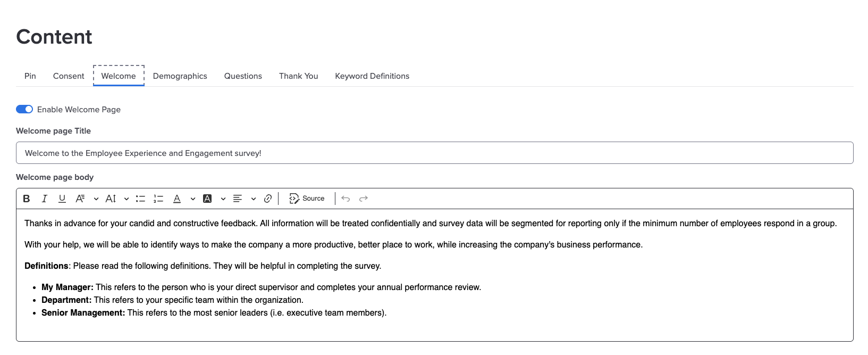Open the Source code view button
The height and width of the screenshot is (355, 868).
pos(307,199)
